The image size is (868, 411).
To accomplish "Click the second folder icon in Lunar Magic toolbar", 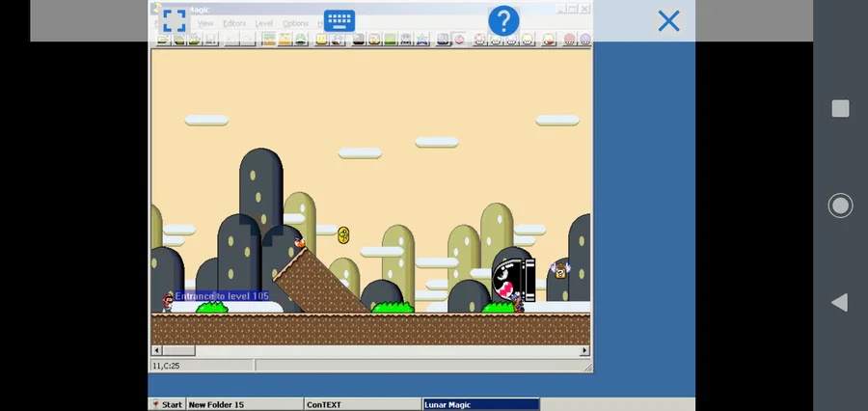I will (178, 39).
